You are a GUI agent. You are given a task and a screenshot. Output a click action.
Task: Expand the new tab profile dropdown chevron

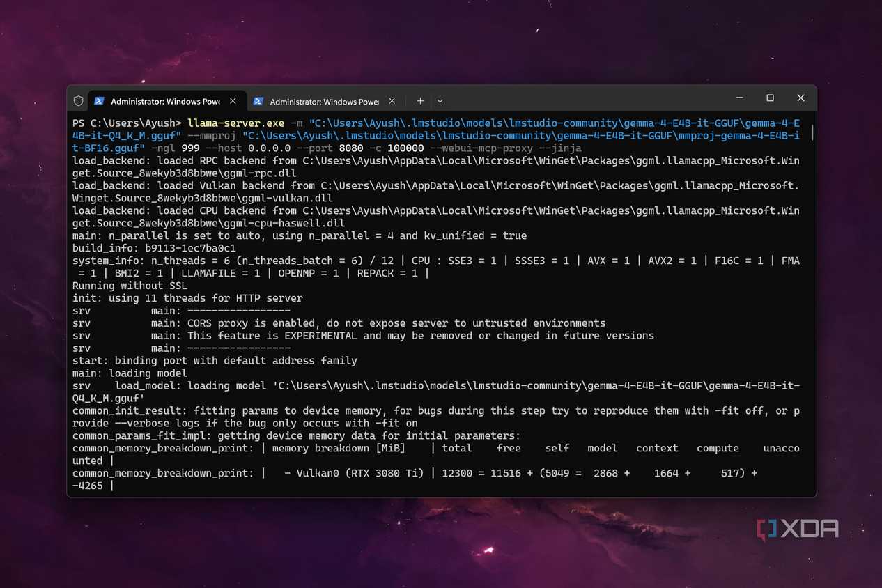(x=440, y=101)
